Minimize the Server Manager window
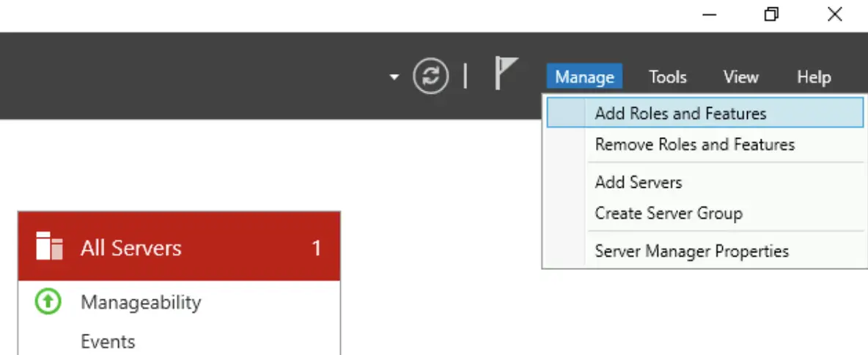 (709, 15)
